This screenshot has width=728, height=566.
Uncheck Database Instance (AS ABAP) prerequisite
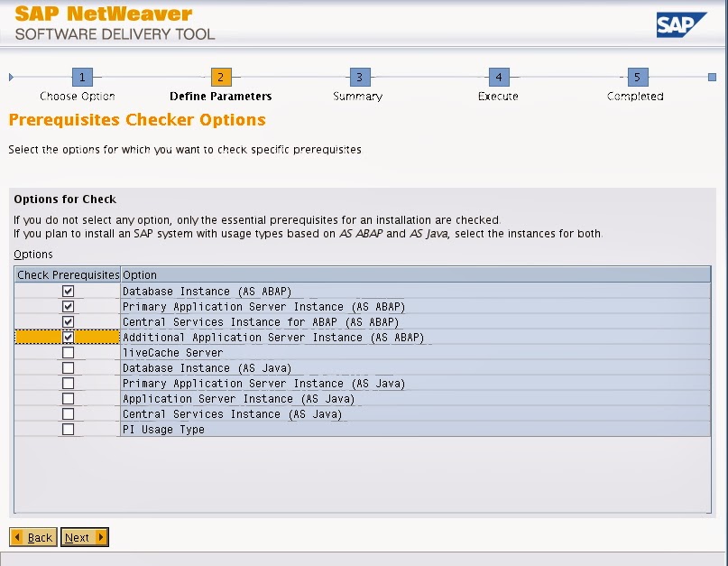pyautogui.click(x=68, y=291)
